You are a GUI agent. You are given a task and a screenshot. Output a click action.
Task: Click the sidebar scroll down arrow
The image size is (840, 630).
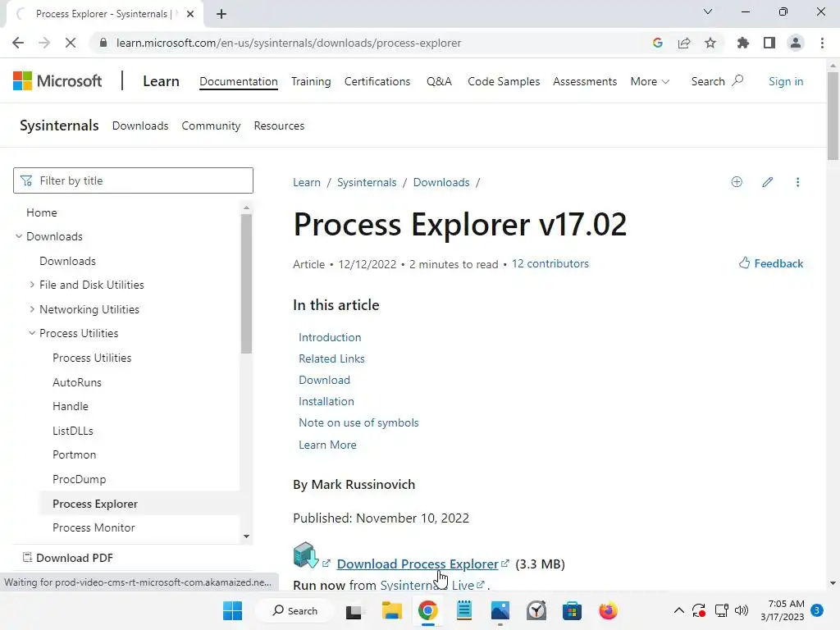point(246,536)
